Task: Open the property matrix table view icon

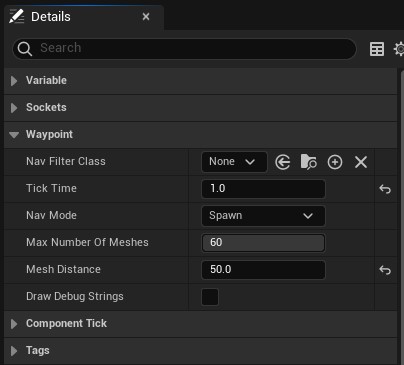Action: [x=377, y=49]
